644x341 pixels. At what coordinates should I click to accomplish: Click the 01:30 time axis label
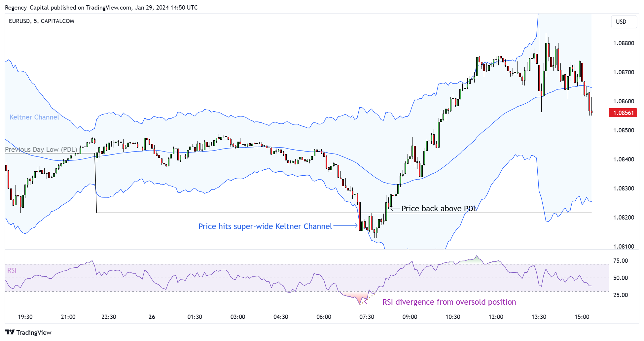coord(195,317)
